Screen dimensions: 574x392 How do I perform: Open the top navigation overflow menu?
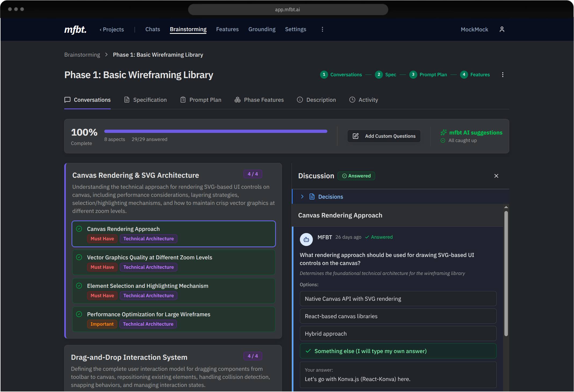(x=322, y=29)
